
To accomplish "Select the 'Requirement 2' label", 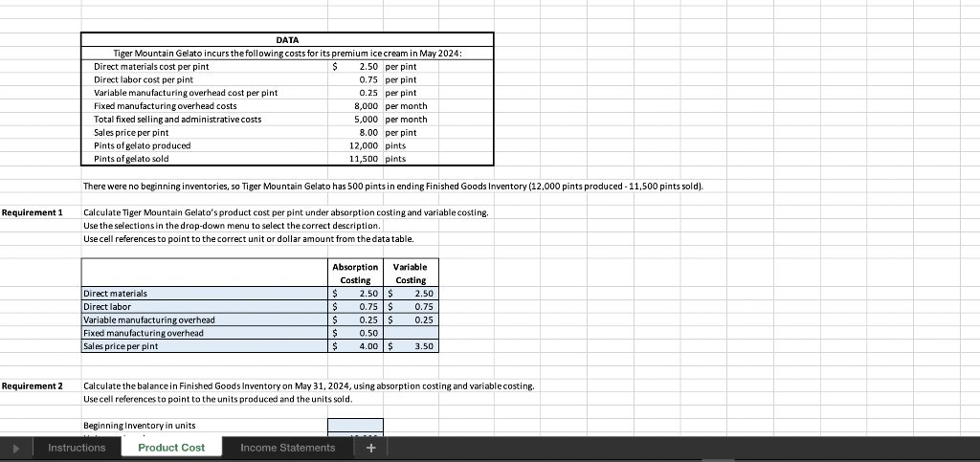I will coord(33,385).
